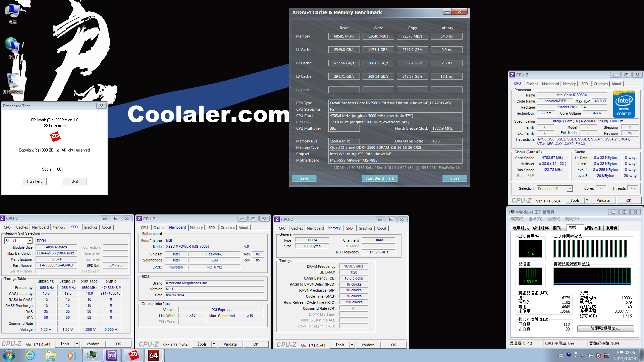Select the SPD tab in Memory CPU-Z window
The image size is (644, 362).
point(350,228)
